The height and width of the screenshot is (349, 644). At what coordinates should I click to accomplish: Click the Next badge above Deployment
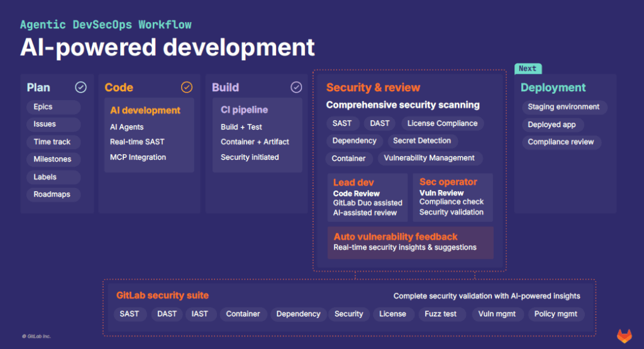[x=528, y=69]
